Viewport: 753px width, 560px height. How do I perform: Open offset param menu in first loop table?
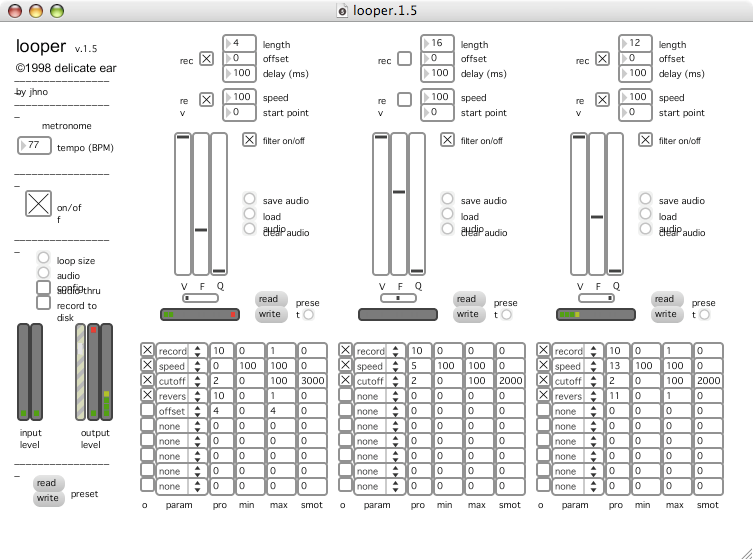pos(182,411)
